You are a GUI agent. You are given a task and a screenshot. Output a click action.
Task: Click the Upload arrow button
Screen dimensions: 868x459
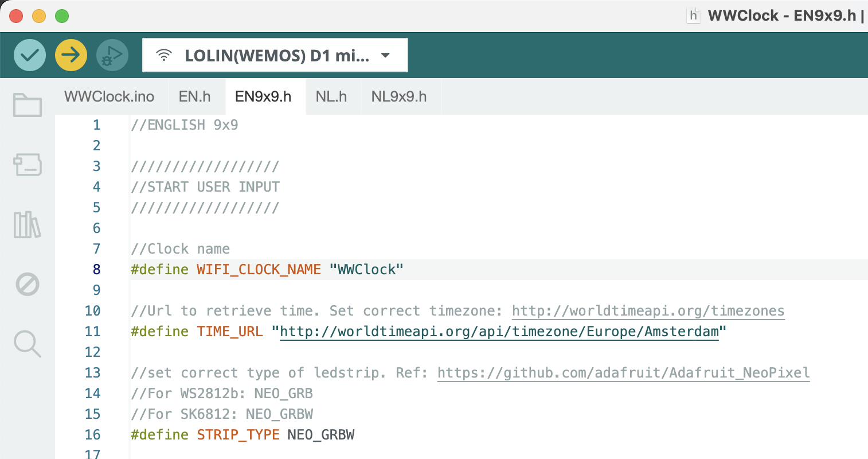pos(71,55)
